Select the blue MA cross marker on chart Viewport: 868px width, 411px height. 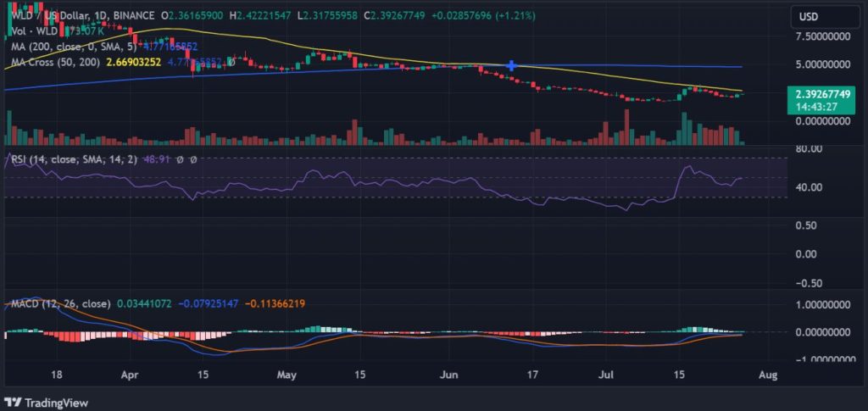click(x=512, y=66)
